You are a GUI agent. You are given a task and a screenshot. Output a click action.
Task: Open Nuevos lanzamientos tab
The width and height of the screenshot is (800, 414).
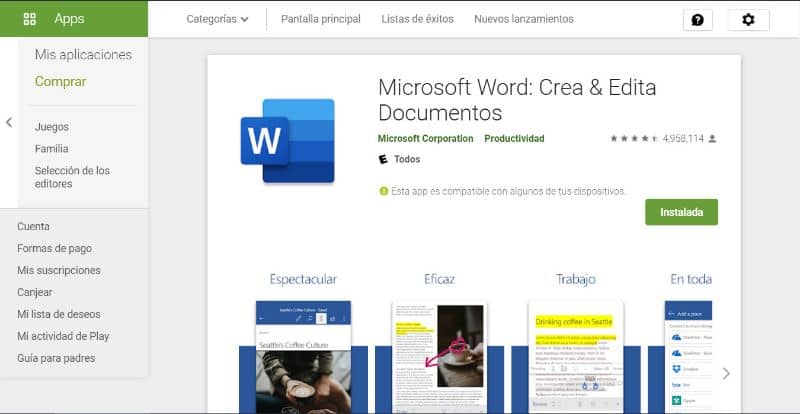[x=523, y=19]
